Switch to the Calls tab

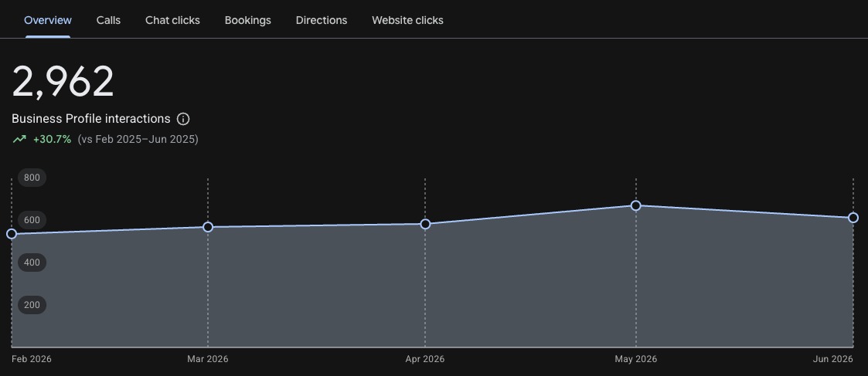(108, 20)
